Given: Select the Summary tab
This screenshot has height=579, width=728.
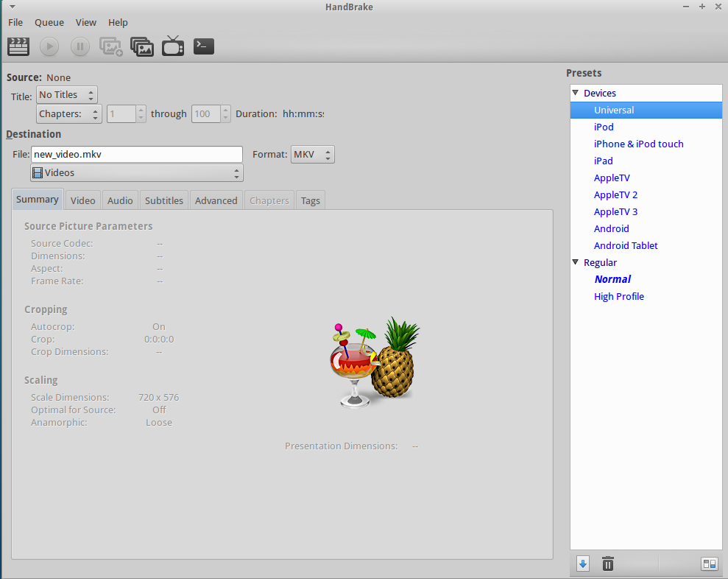Looking at the screenshot, I should pos(37,200).
